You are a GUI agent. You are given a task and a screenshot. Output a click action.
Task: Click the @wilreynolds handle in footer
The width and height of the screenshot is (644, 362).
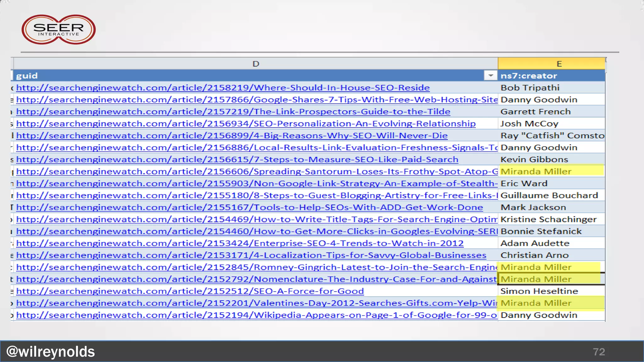click(x=51, y=351)
